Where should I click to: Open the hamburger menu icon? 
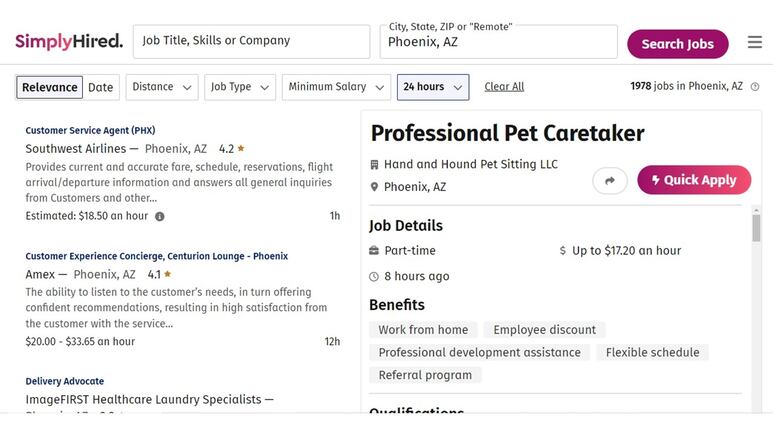(754, 42)
